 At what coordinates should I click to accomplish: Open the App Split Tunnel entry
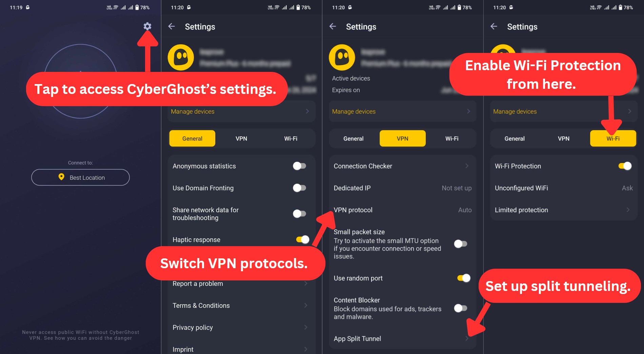[402, 338]
